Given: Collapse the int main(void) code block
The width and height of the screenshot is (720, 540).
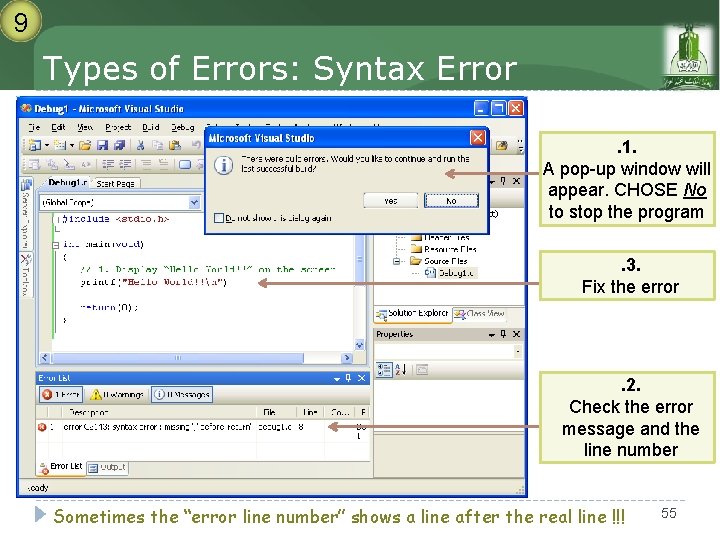Looking at the screenshot, I should [56, 245].
